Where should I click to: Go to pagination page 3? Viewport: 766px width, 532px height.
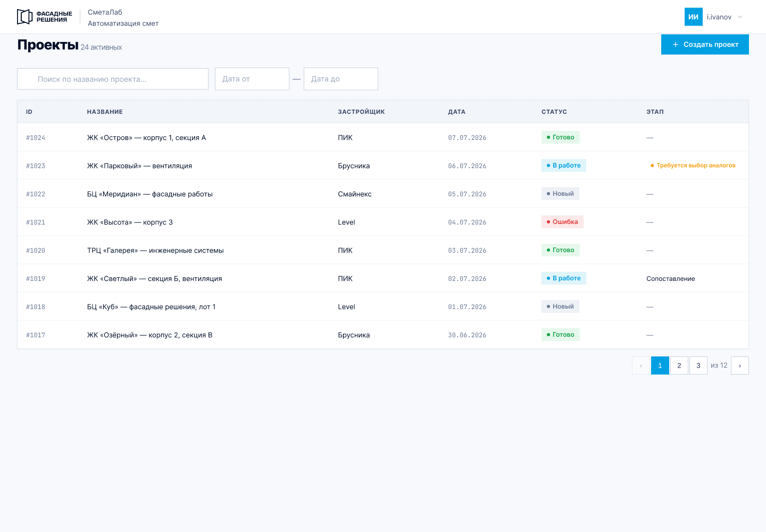click(698, 365)
